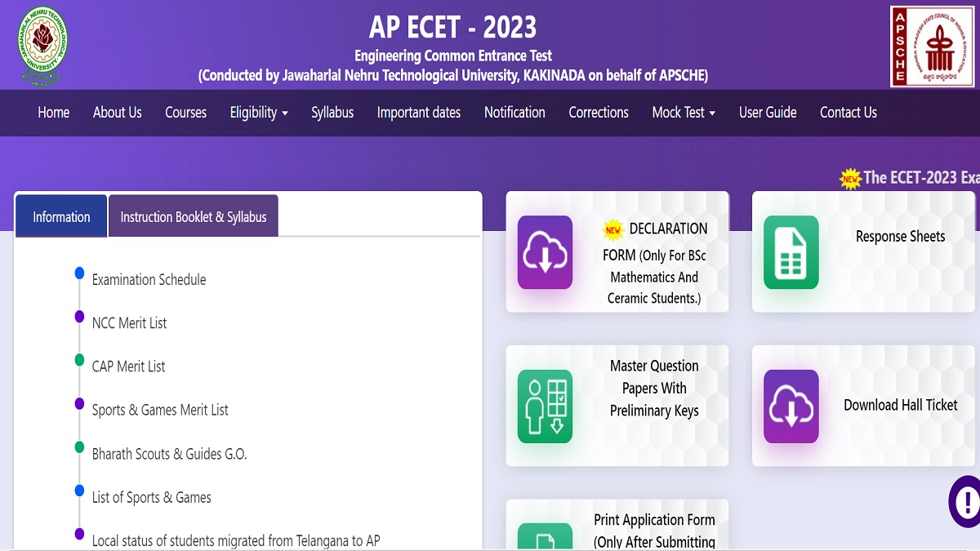Switch to Instruction Booklet & Syllabus tab
The image size is (980, 551).
[194, 216]
